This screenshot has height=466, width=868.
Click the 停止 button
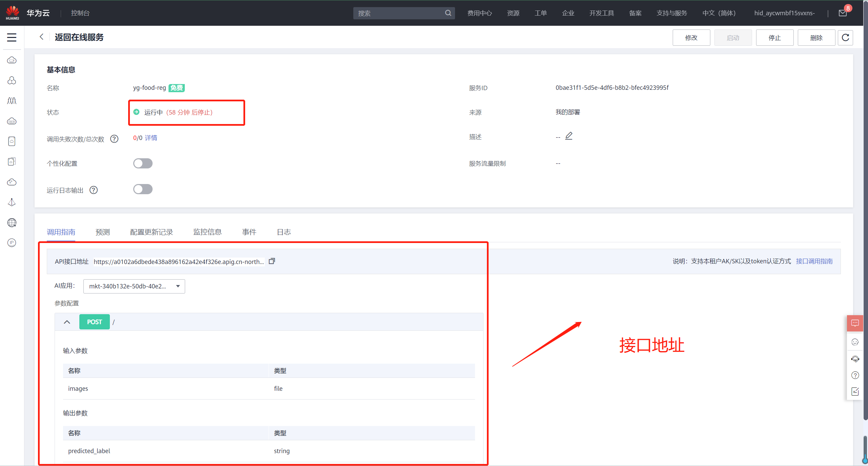click(775, 37)
